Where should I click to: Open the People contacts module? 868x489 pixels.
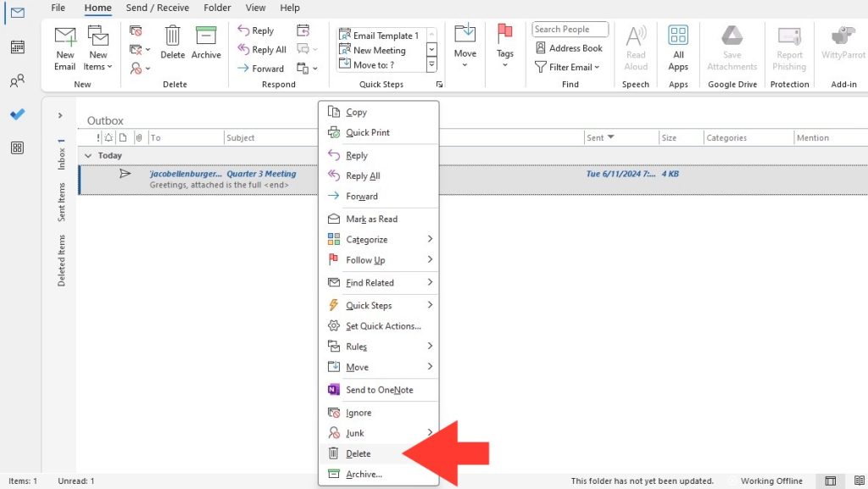pos(17,81)
